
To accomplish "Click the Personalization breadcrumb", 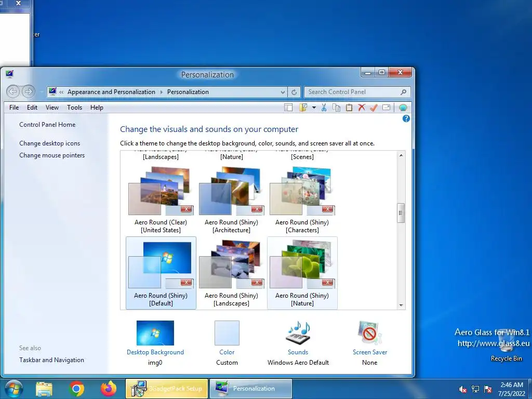I will 188,92.
